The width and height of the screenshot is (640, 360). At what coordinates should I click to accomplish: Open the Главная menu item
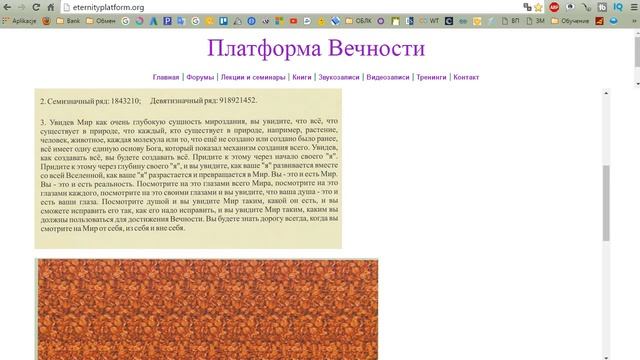pos(166,77)
